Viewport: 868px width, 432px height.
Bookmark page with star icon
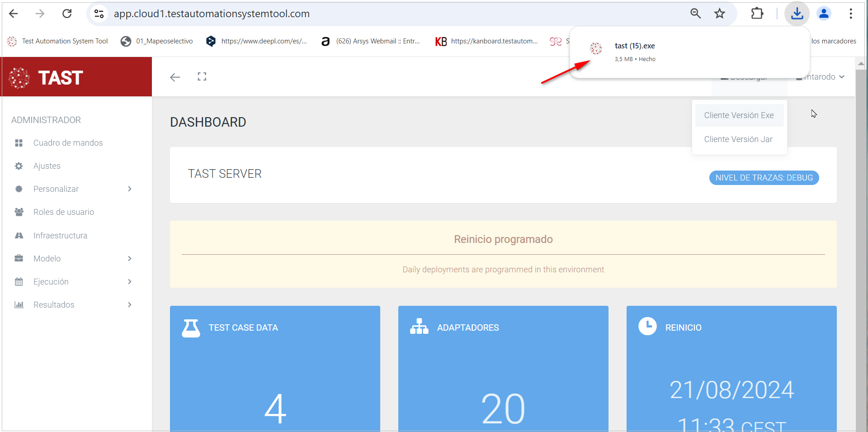coord(719,14)
